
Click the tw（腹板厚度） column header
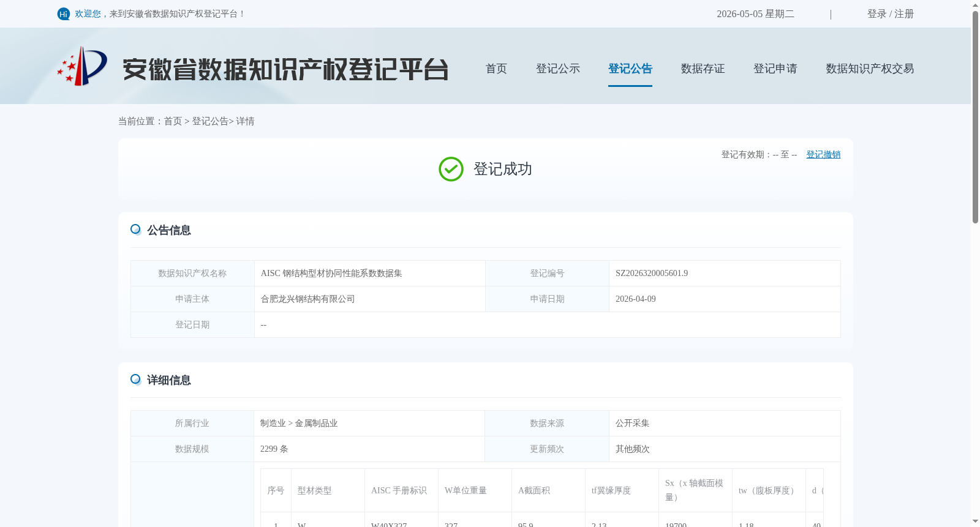click(x=769, y=490)
